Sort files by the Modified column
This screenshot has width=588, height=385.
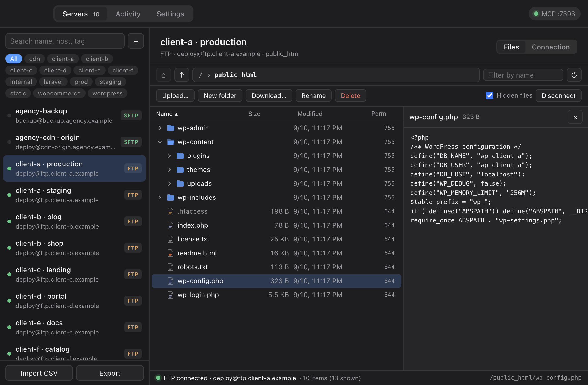(x=310, y=114)
